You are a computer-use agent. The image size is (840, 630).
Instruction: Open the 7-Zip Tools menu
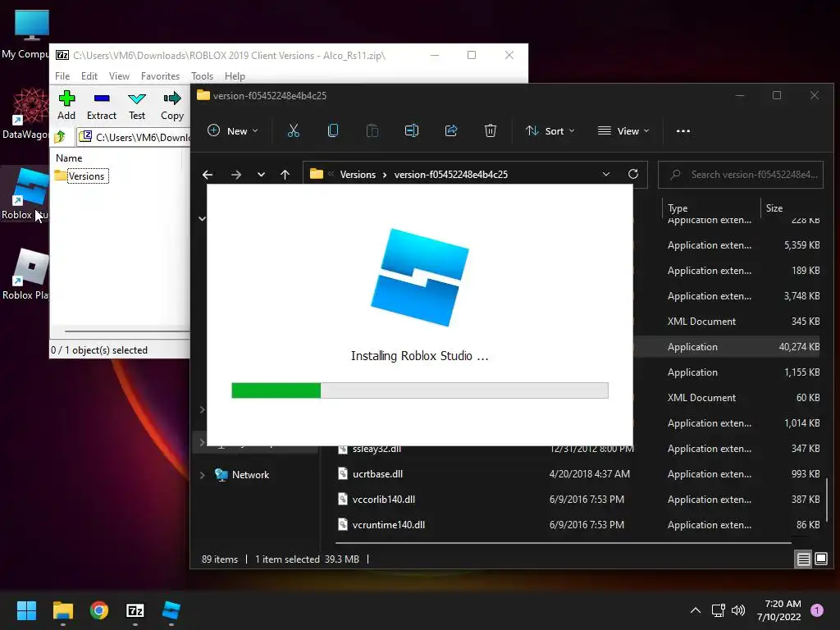pyautogui.click(x=202, y=76)
